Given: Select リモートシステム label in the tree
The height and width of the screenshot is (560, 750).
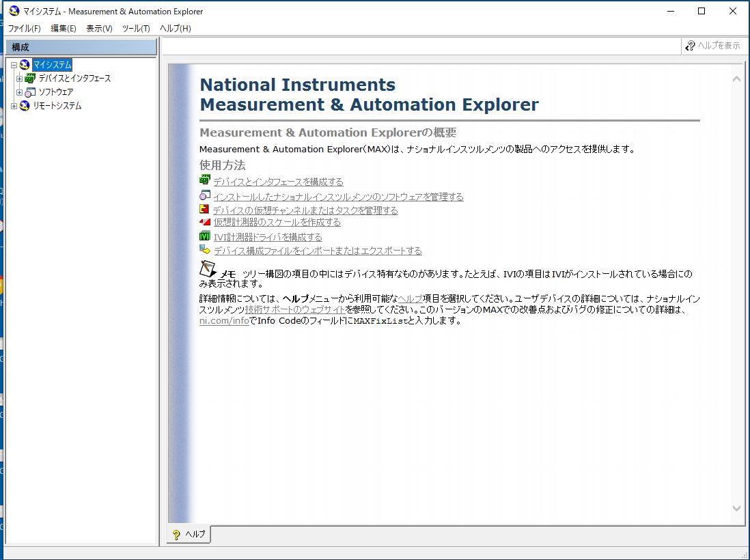Looking at the screenshot, I should [57, 106].
